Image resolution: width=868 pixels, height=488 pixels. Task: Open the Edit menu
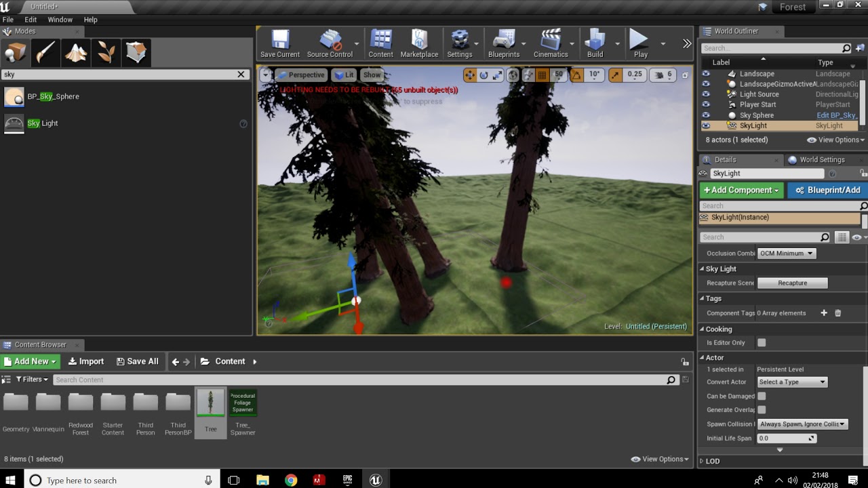pyautogui.click(x=31, y=20)
